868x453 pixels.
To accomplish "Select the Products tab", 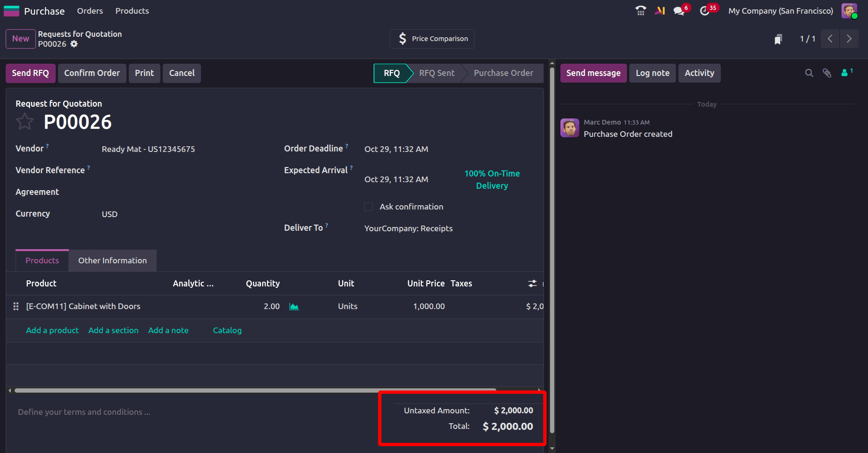I will [42, 260].
